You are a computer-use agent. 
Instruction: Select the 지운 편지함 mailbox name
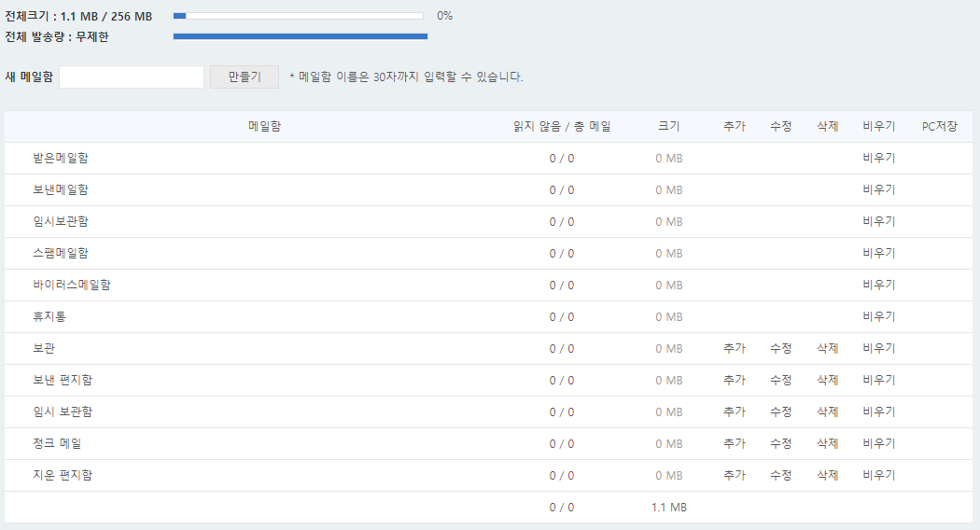pos(63,475)
